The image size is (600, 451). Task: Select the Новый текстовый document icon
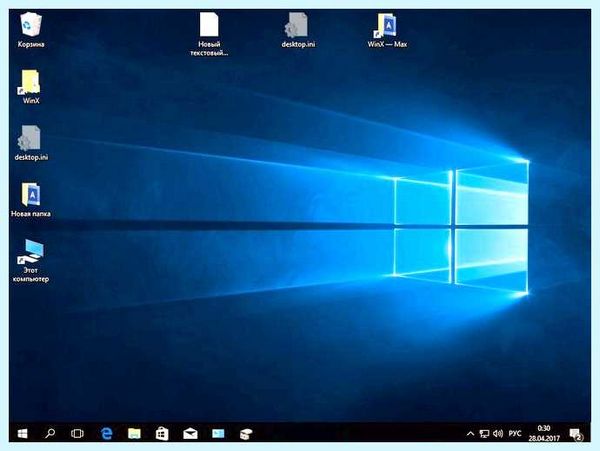click(x=209, y=34)
